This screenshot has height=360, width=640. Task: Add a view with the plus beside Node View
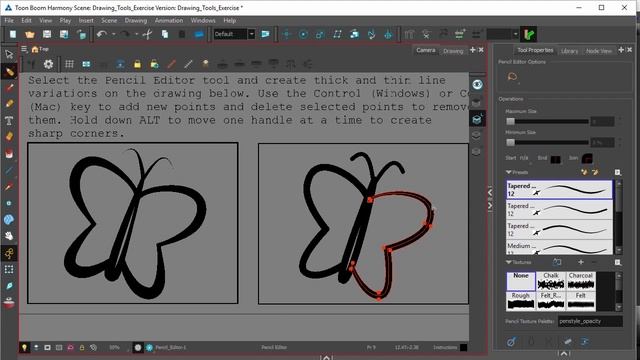[621, 50]
